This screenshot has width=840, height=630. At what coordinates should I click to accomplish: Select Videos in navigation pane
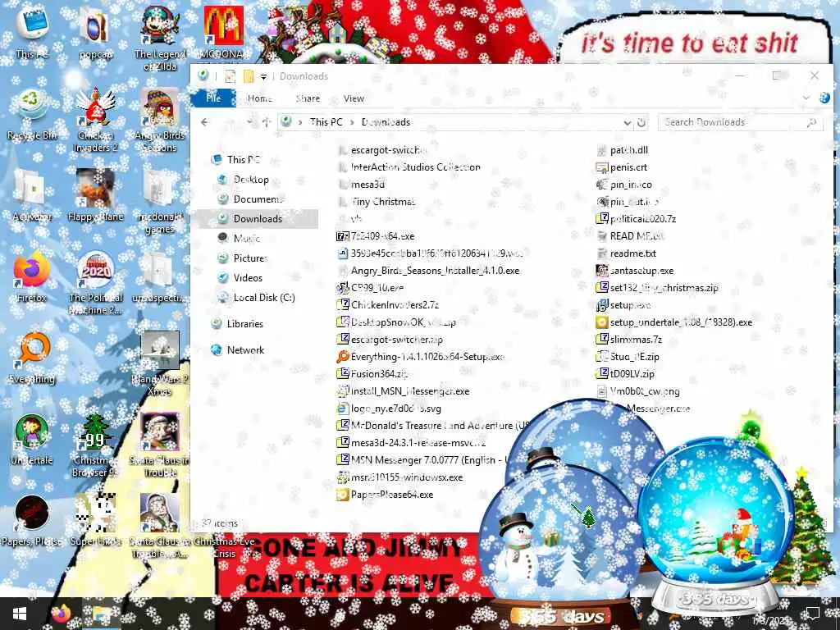click(248, 277)
